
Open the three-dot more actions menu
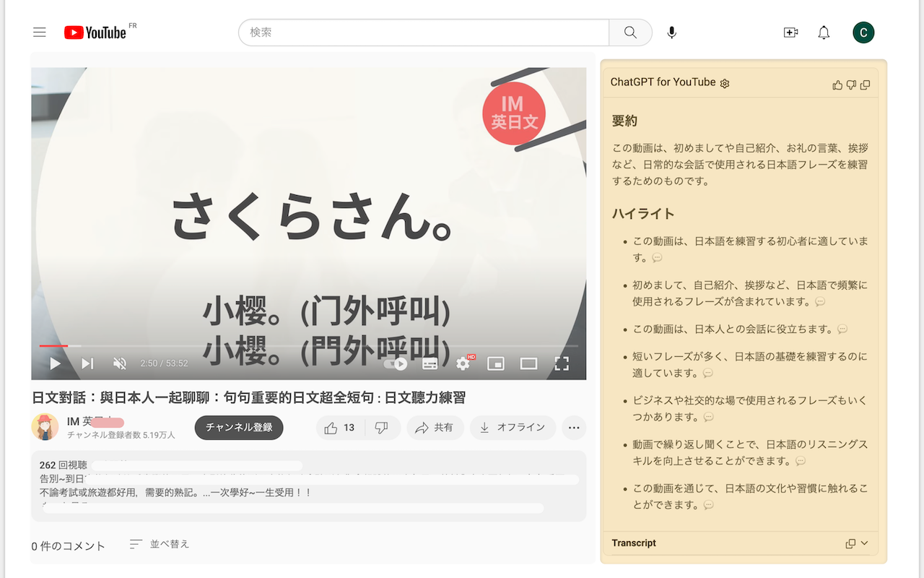coord(574,428)
